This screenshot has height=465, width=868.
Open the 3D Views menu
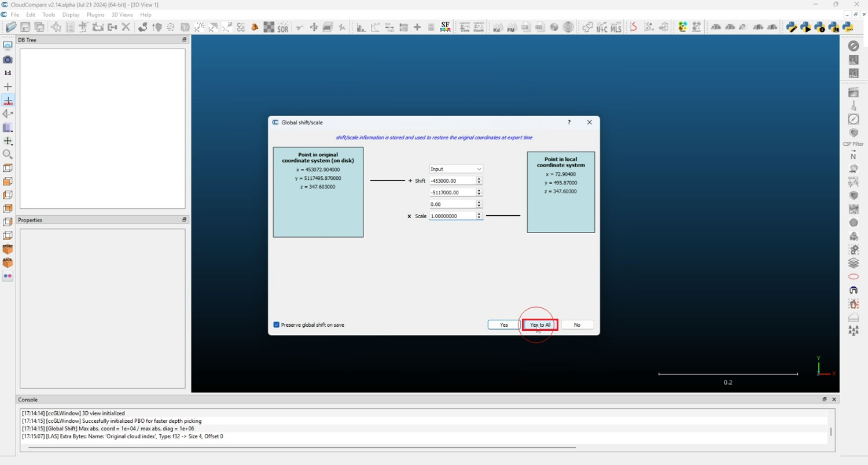(122, 14)
